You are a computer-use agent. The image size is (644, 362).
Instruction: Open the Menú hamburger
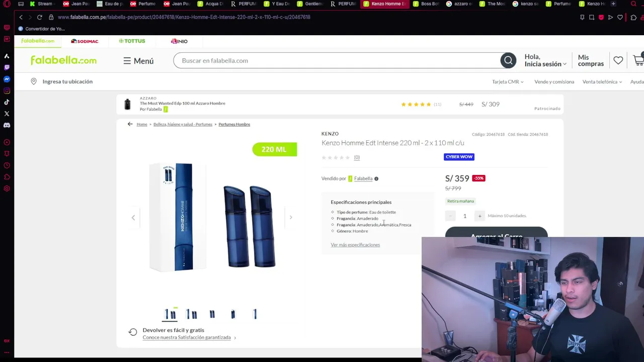[x=138, y=61]
